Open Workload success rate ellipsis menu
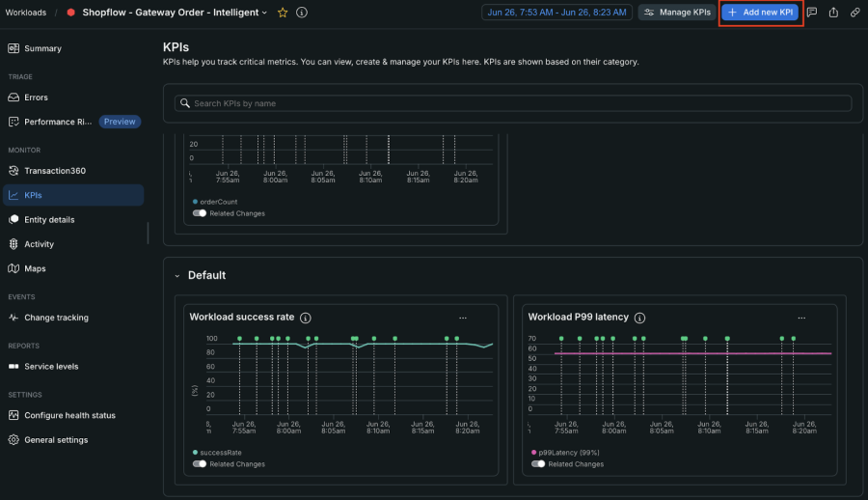 463,318
